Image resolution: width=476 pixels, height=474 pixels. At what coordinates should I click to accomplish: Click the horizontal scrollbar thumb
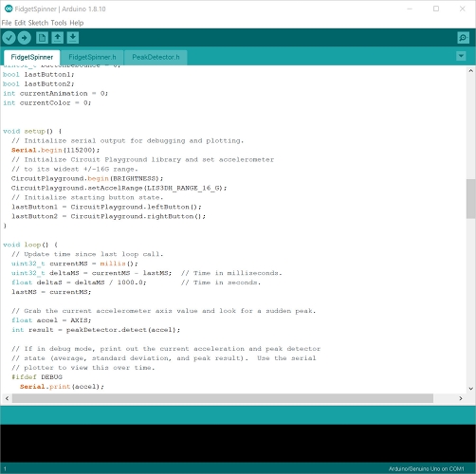coord(223,398)
